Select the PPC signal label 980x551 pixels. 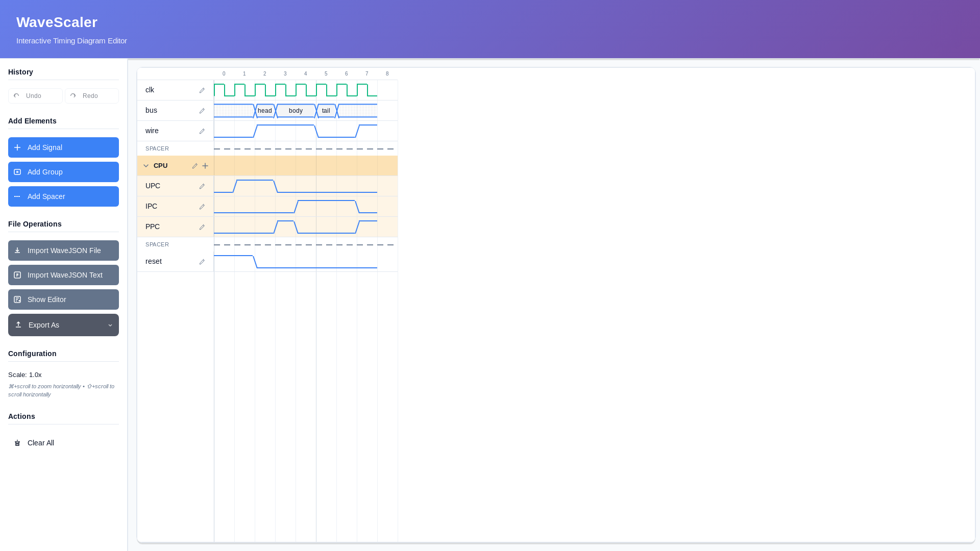(x=153, y=227)
